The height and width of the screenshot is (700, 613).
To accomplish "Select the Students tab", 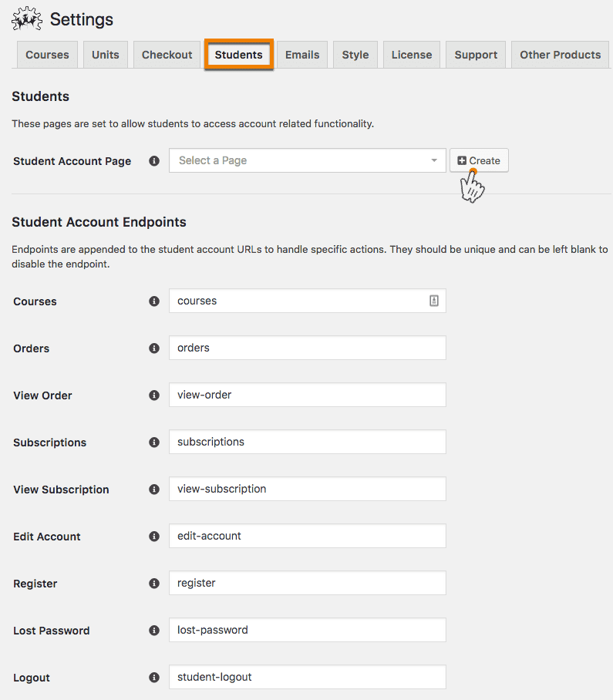I will [x=239, y=55].
